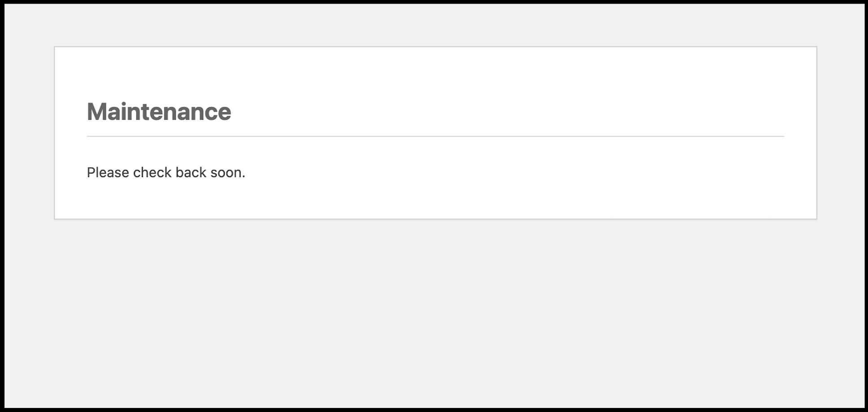Viewport: 868px width, 412px height.
Task: Click the Maintenance heading
Action: coord(159,112)
